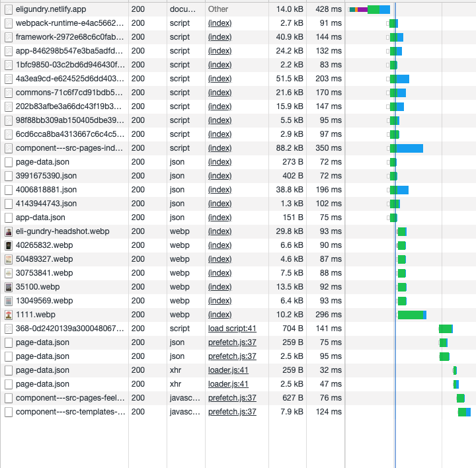Click the file icon beside component---src-pages-feel
This screenshot has height=468, width=476.
(x=9, y=398)
